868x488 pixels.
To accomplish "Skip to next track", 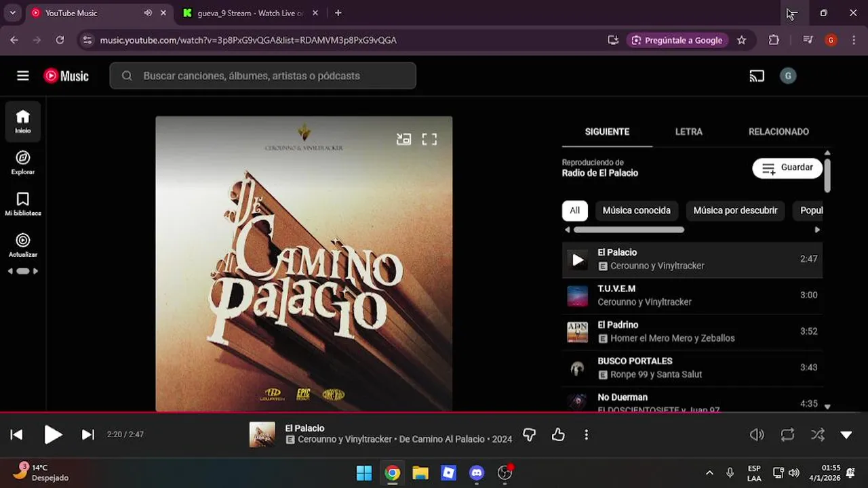I will [x=88, y=434].
